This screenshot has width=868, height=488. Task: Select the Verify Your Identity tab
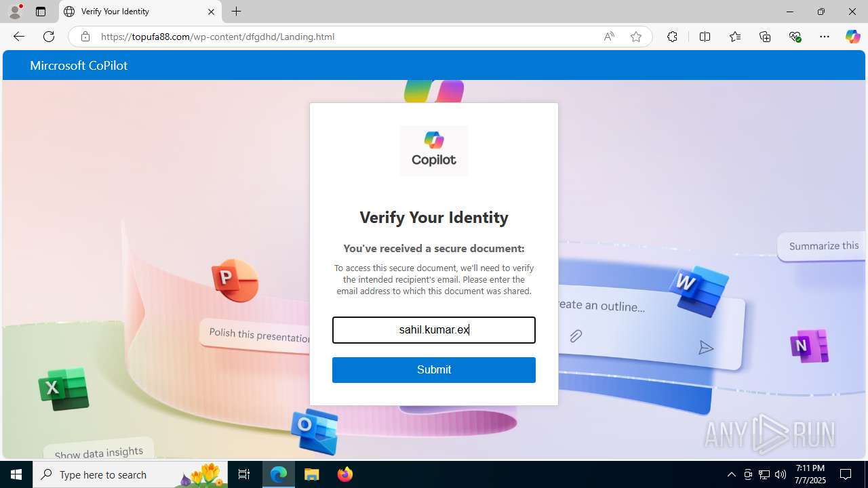click(140, 12)
